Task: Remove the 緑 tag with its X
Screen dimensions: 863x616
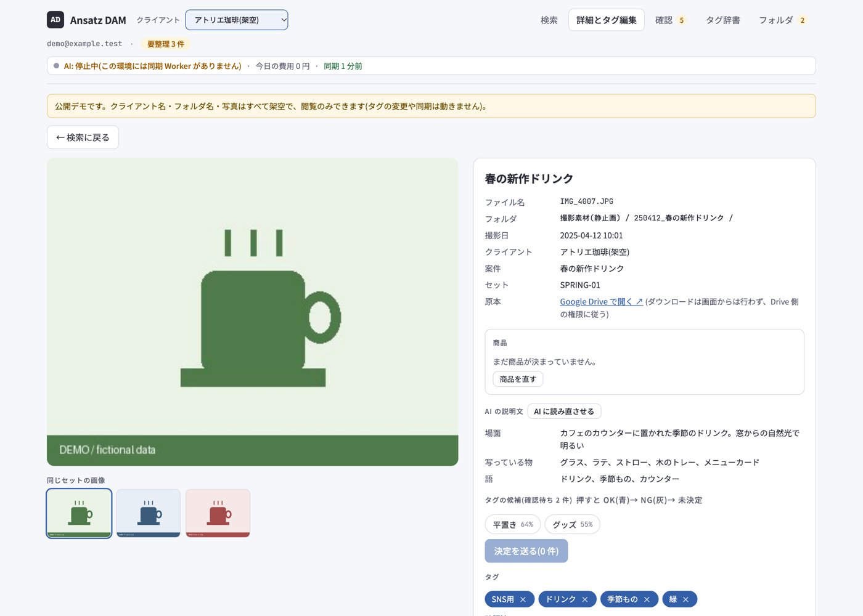Action: pos(685,599)
